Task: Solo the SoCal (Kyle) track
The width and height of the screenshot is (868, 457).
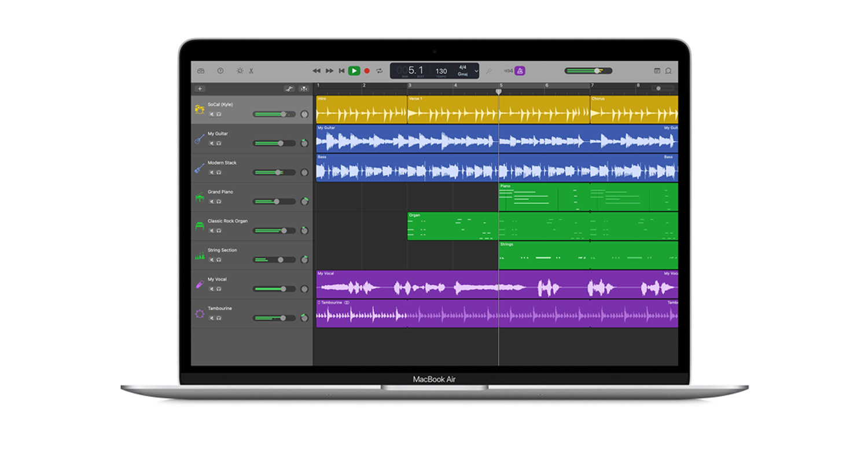Action: click(219, 114)
